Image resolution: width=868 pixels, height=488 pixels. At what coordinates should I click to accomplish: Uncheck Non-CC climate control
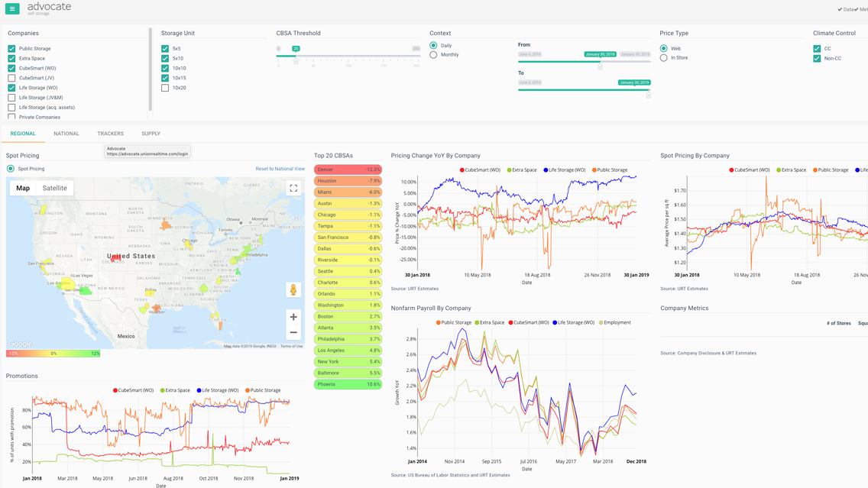click(x=817, y=58)
